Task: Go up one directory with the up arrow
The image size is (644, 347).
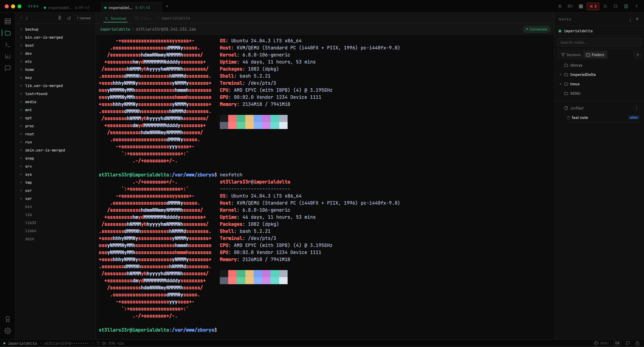Action: click(21, 18)
